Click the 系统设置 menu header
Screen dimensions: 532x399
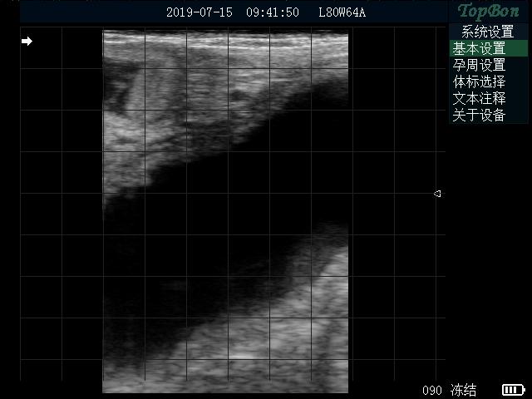(487, 32)
